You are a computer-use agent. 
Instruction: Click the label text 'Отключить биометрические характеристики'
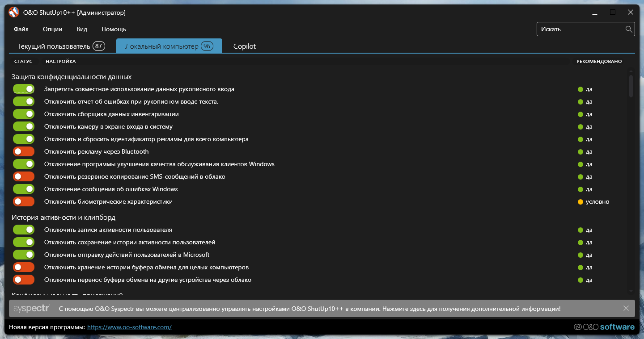[108, 201]
